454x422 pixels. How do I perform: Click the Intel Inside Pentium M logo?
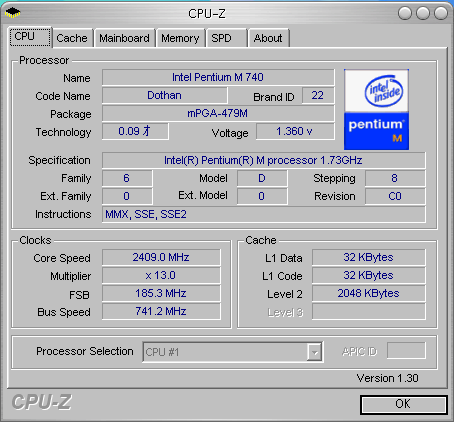(376, 109)
